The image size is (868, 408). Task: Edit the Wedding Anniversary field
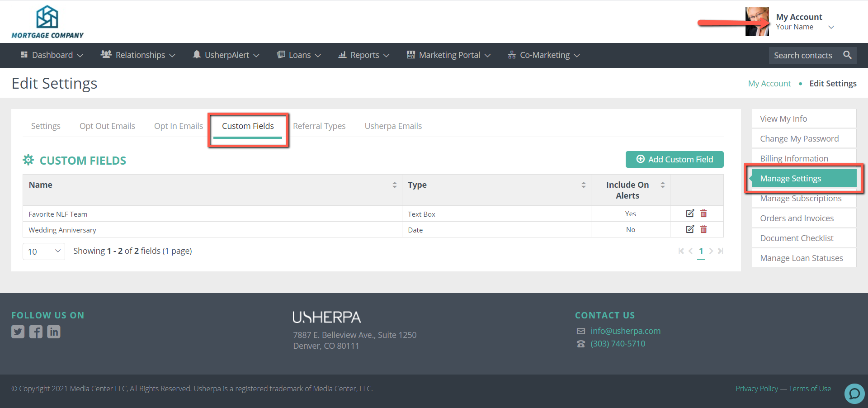[690, 229]
